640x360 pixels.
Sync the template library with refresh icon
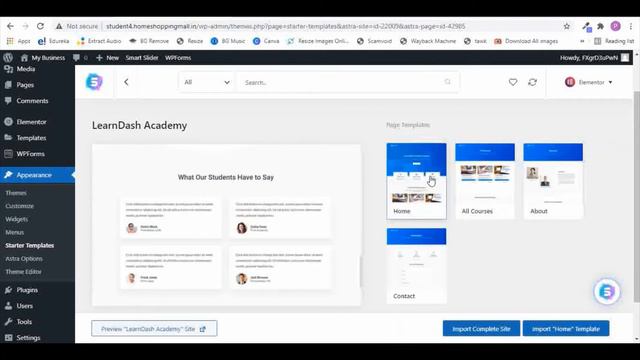(x=532, y=82)
